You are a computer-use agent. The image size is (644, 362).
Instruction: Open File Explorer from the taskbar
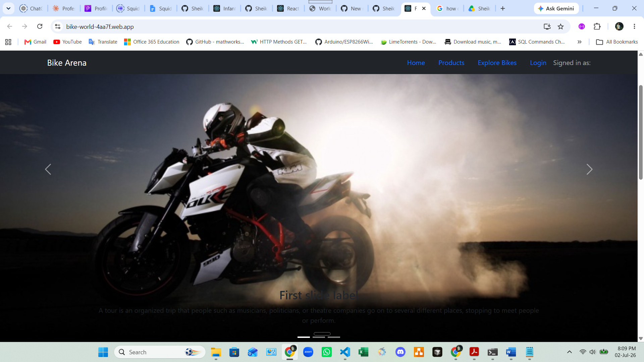click(216, 352)
